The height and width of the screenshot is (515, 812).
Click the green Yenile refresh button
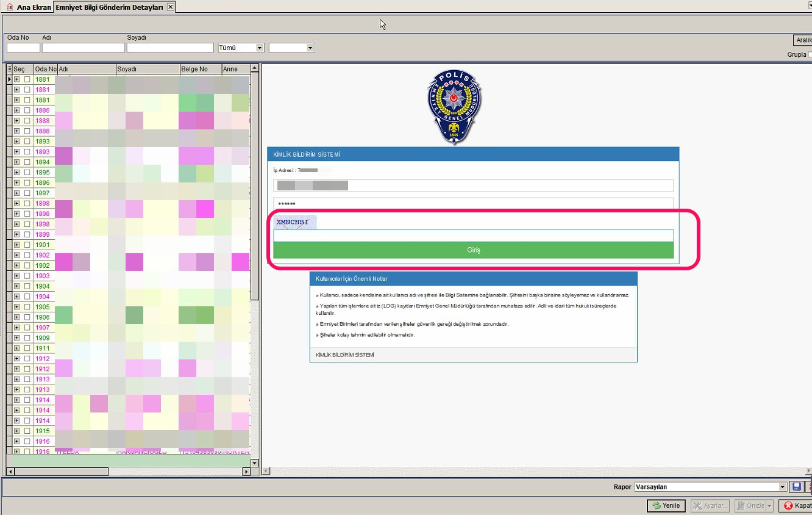click(x=666, y=506)
